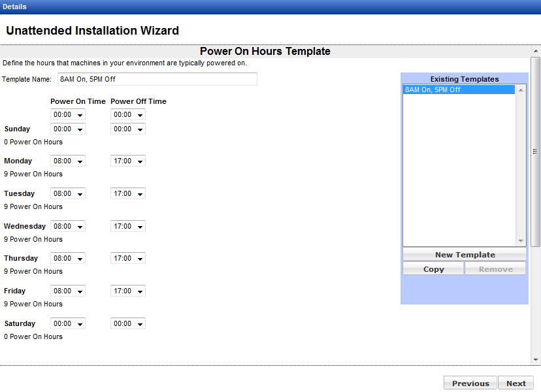
Task: Expand Thursday Power On Time dropdown
Action: (68, 259)
